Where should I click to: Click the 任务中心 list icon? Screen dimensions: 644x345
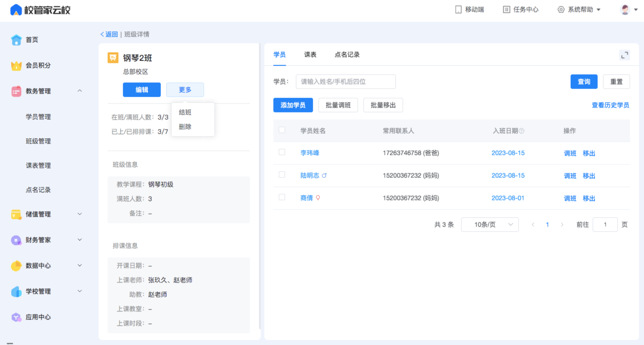506,9
